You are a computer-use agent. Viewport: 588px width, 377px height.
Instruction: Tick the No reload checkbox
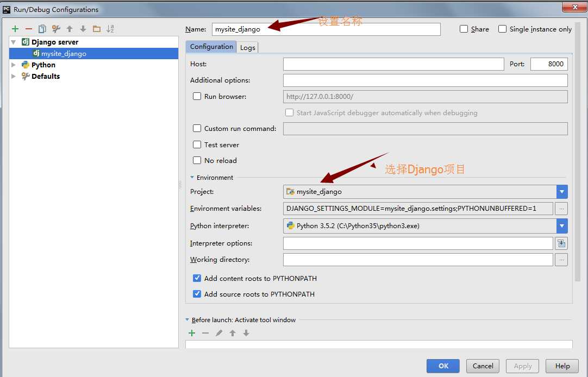[x=197, y=160]
